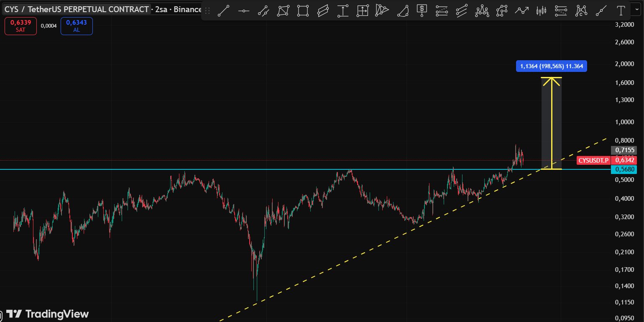Click the CYSUSDT.P symbol price label
Viewport: 644px width, 322px height.
593,160
